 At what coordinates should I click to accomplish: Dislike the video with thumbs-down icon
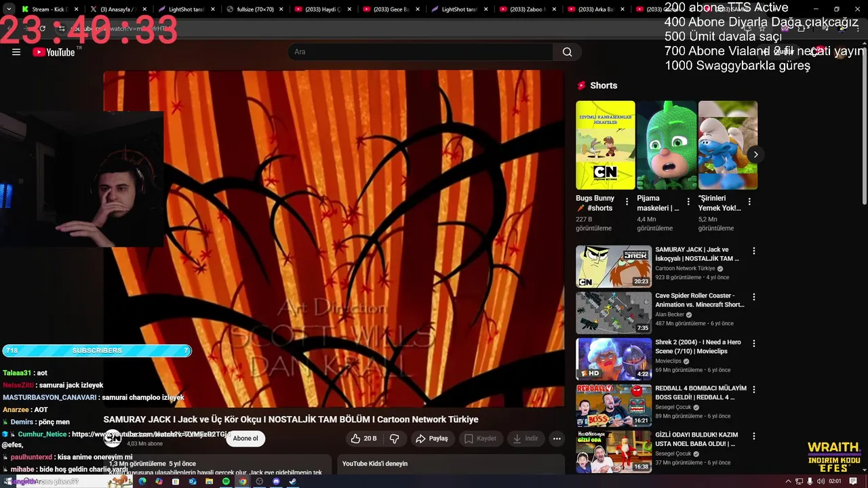coord(394,439)
